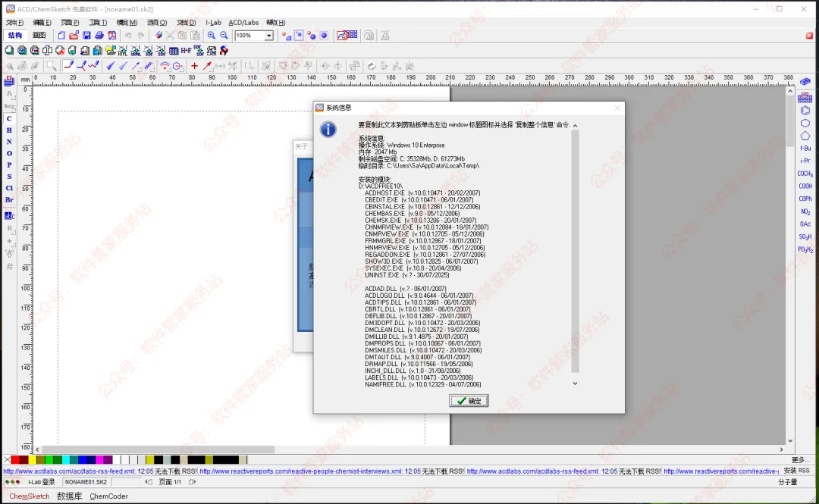Go to next page arrow
This screenshot has width=819, height=504.
point(192,482)
